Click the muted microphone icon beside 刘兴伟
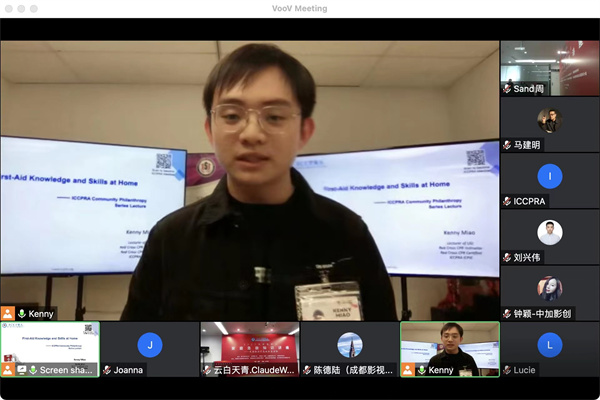The width and height of the screenshot is (600, 400). 507,258
